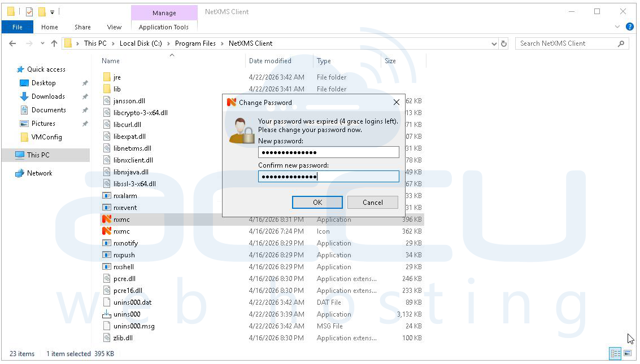Select unins000 uninstaller application icon
640x364 pixels.
pos(107,314)
